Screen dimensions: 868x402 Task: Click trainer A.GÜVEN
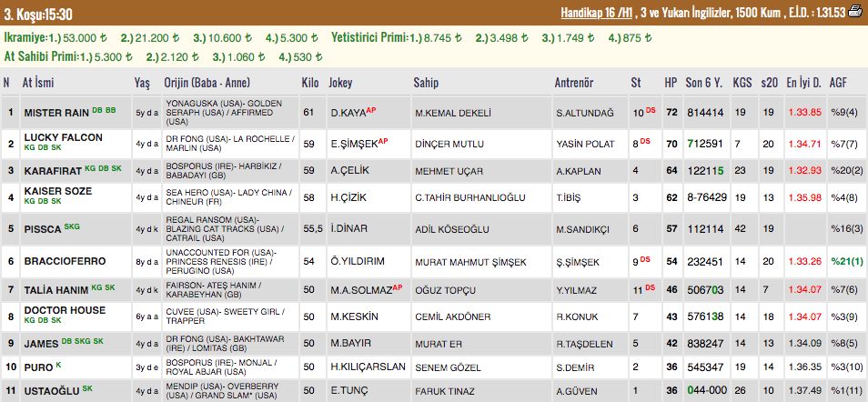(x=576, y=391)
